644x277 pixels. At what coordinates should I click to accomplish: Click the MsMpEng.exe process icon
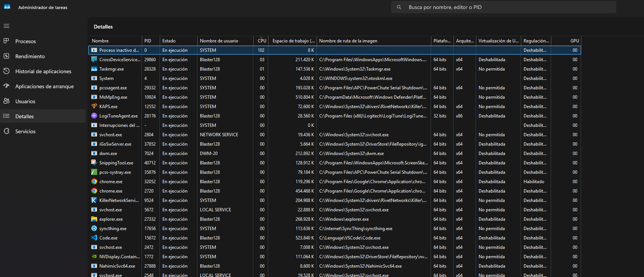94,97
